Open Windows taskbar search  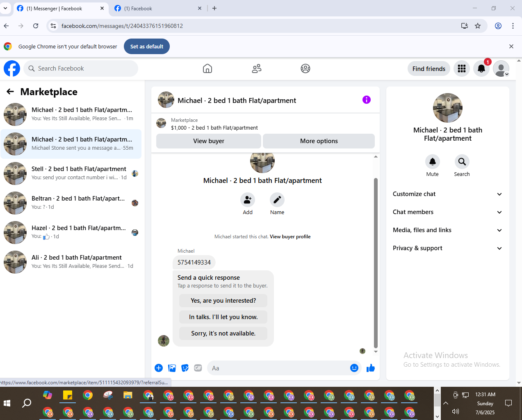(x=27, y=403)
